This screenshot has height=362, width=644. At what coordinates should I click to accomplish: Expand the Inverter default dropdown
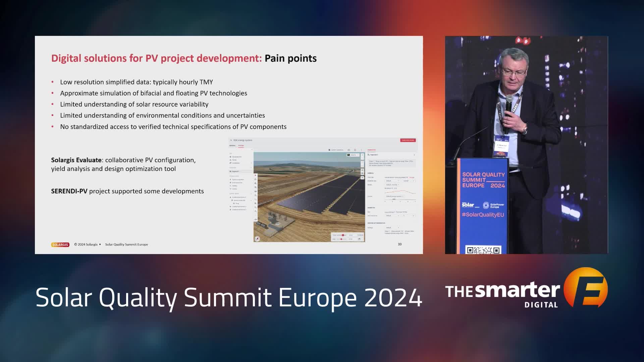[394, 196]
